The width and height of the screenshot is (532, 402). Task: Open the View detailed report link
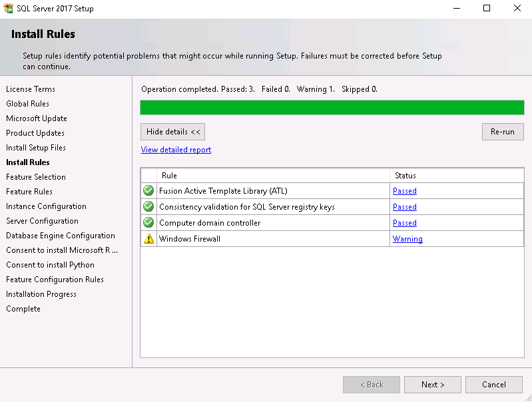176,150
